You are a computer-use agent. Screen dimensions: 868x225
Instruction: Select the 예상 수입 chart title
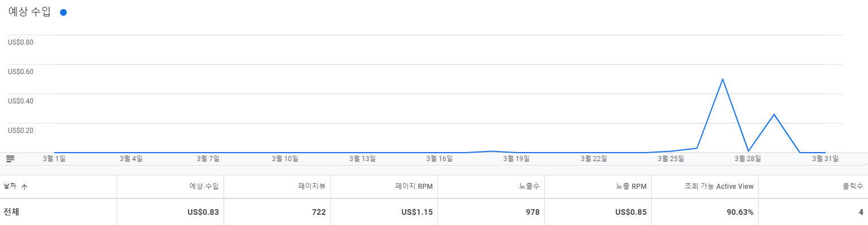coord(29,12)
